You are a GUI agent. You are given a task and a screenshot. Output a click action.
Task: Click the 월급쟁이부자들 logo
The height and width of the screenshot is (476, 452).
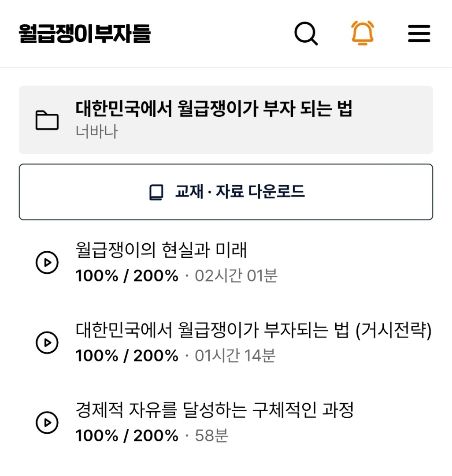click(x=85, y=33)
